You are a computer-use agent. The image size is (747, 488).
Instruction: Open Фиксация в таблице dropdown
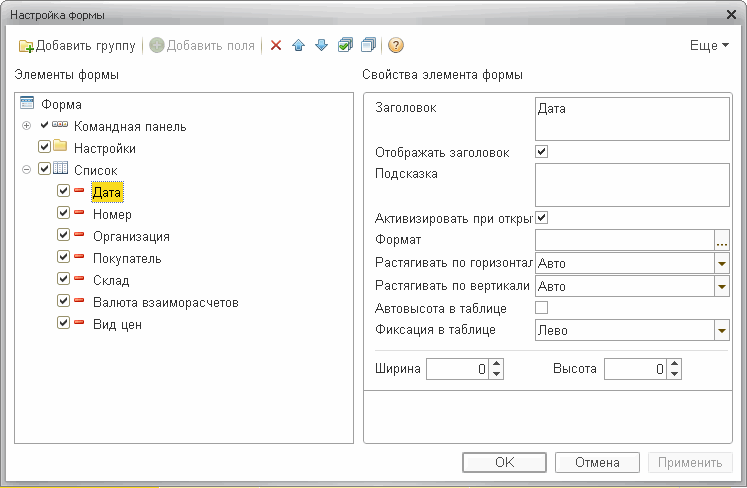point(722,330)
